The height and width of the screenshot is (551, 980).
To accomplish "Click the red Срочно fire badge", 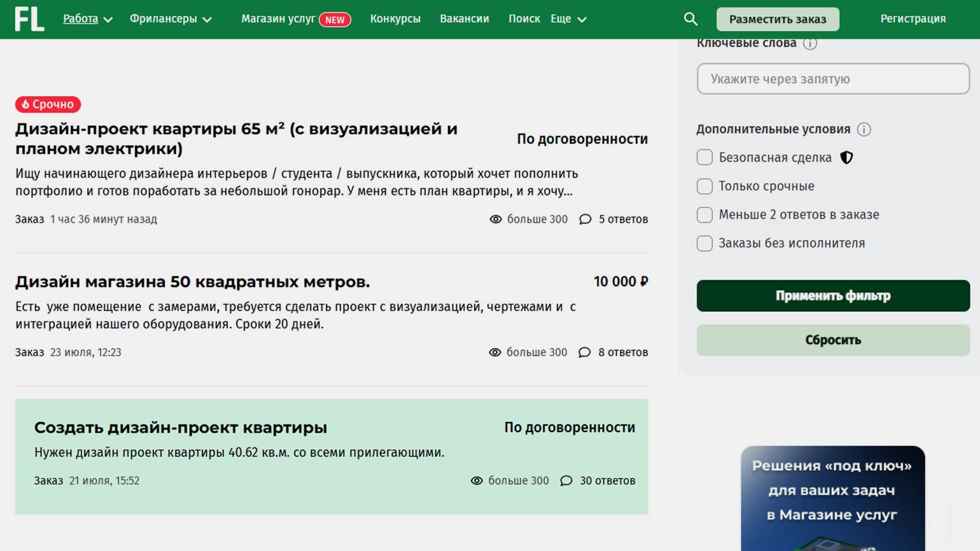I will (x=48, y=104).
